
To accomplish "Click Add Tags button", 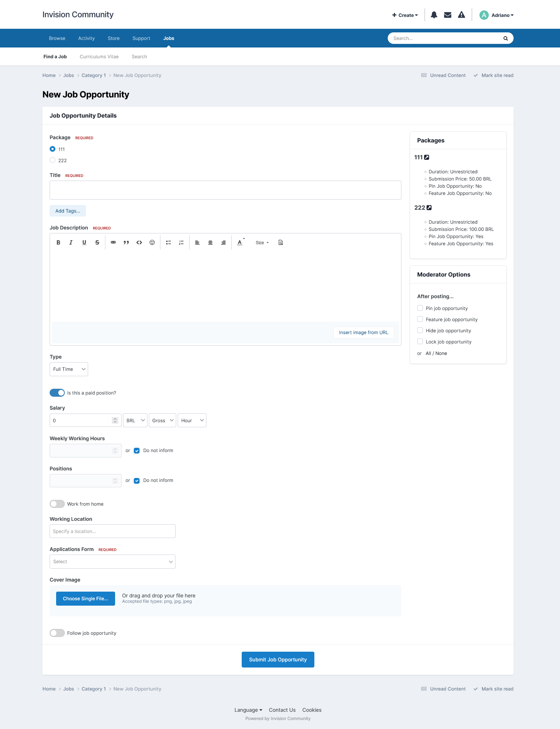I will (x=68, y=211).
